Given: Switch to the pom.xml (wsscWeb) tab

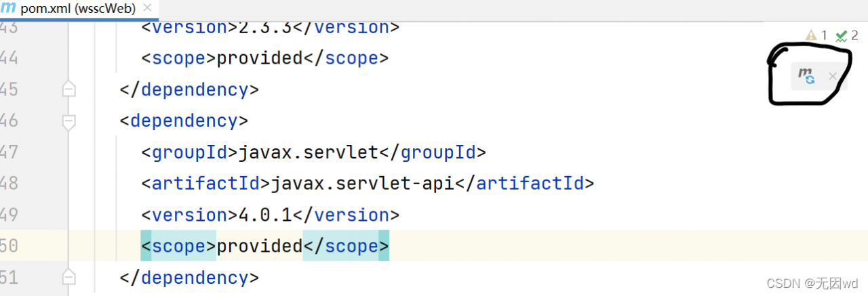Looking at the screenshot, I should (x=79, y=9).
